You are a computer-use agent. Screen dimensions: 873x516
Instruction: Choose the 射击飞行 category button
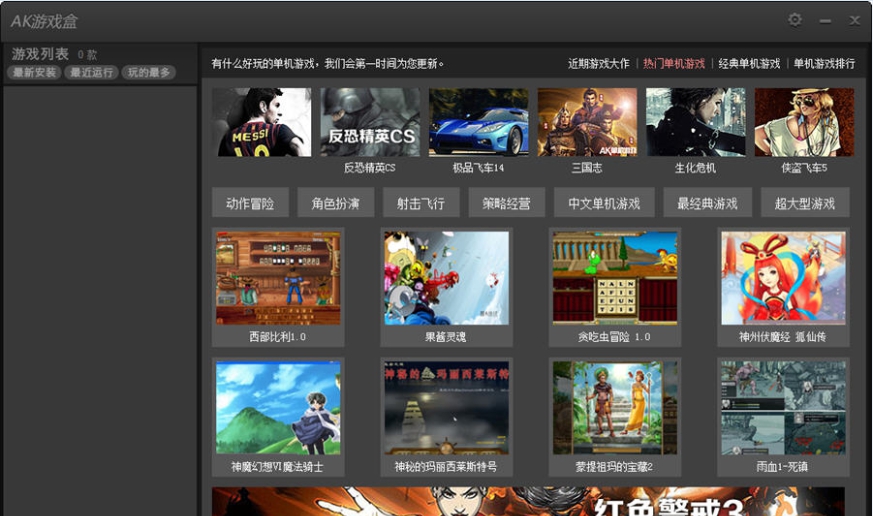(421, 203)
